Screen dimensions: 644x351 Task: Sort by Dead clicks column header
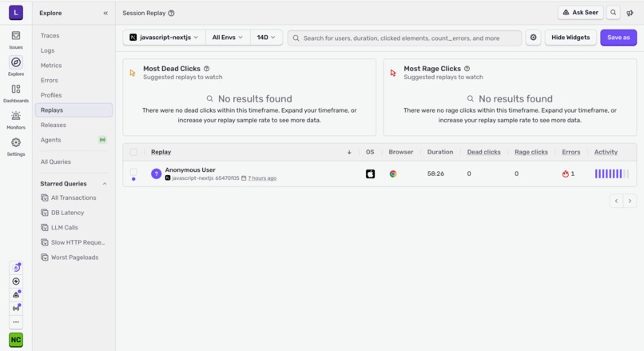484,152
